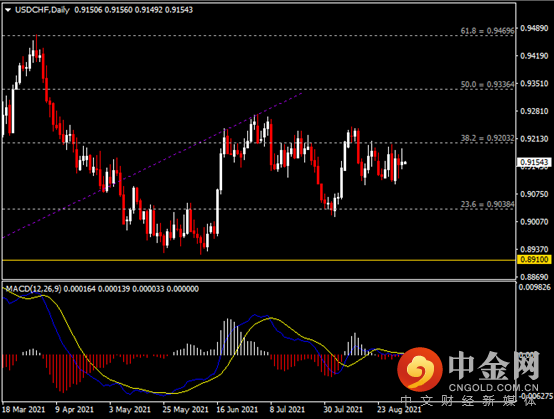554x419 pixels.
Task: Click the triangle arrow beside USDCHF,Daily
Action: 8,10
